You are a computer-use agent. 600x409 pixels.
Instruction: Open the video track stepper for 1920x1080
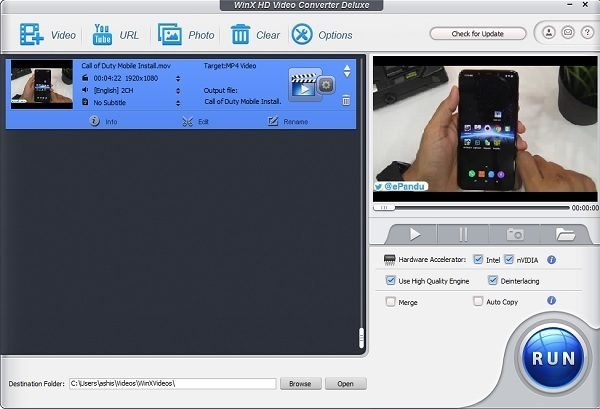(x=178, y=78)
